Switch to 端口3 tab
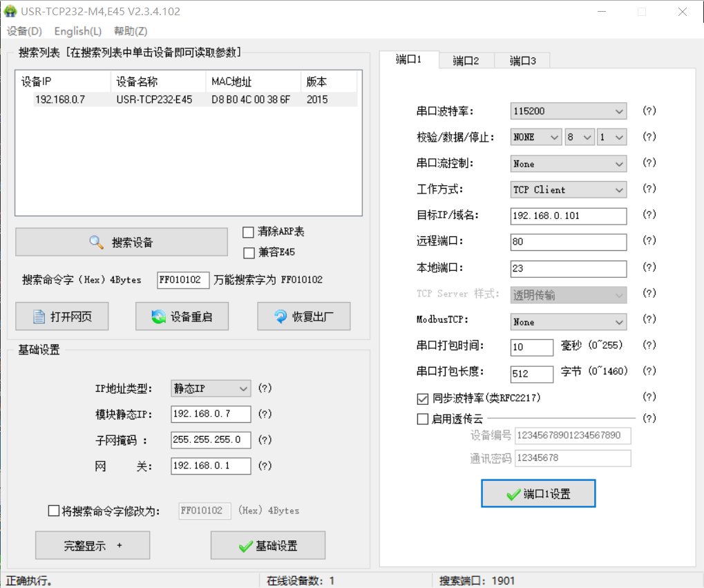The height and width of the screenshot is (588, 704). [x=522, y=61]
